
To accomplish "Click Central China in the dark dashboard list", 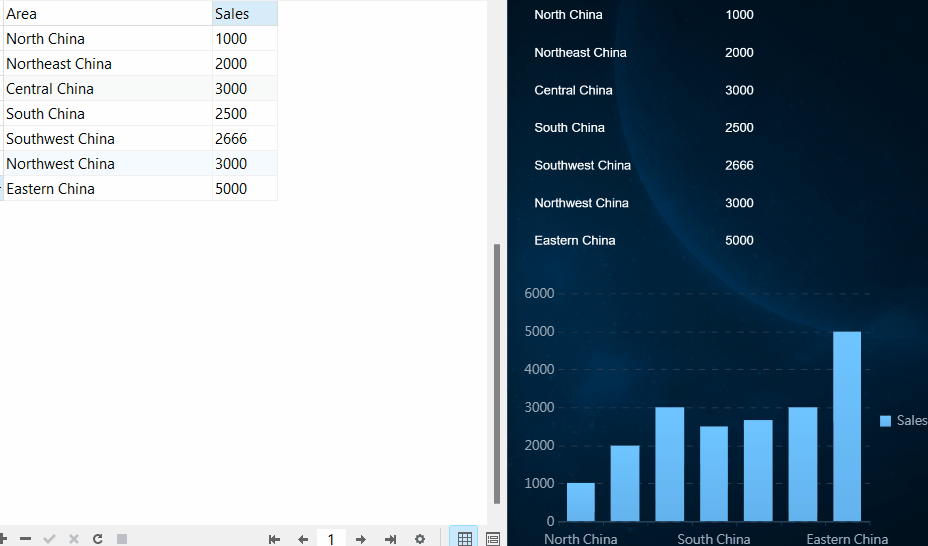I will [573, 90].
